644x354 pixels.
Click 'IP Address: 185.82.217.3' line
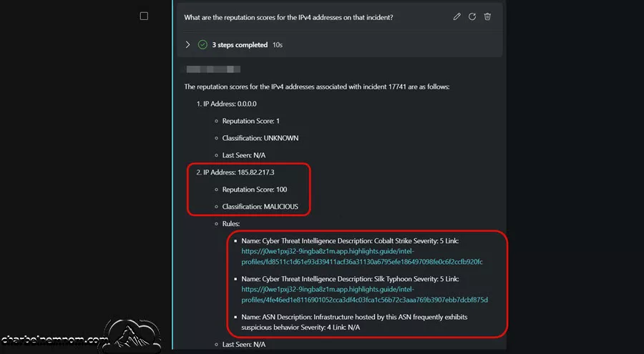coord(238,172)
